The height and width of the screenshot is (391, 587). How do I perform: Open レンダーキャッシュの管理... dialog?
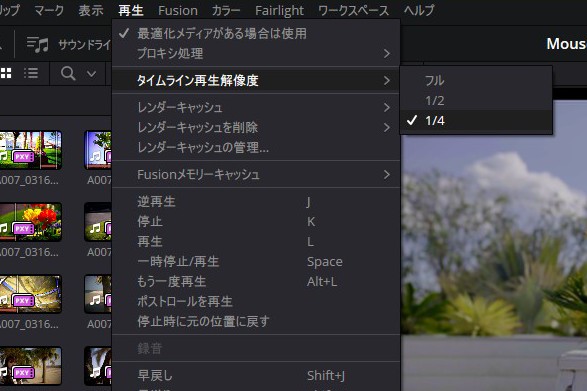point(256,148)
